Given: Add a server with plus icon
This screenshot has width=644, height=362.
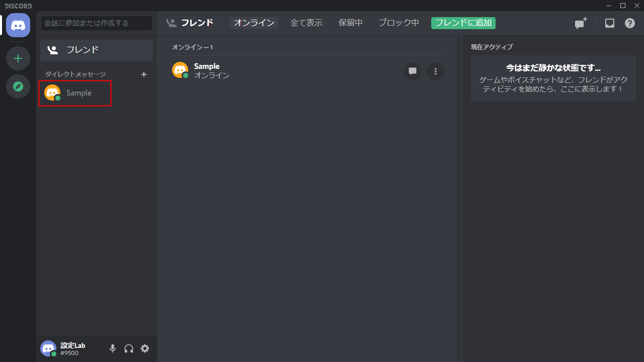Looking at the screenshot, I should click(x=18, y=58).
